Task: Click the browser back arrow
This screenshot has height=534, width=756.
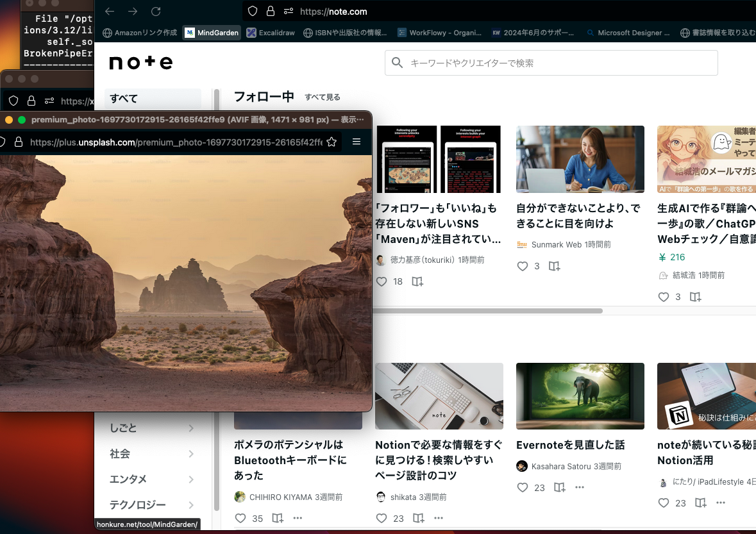Action: [109, 11]
